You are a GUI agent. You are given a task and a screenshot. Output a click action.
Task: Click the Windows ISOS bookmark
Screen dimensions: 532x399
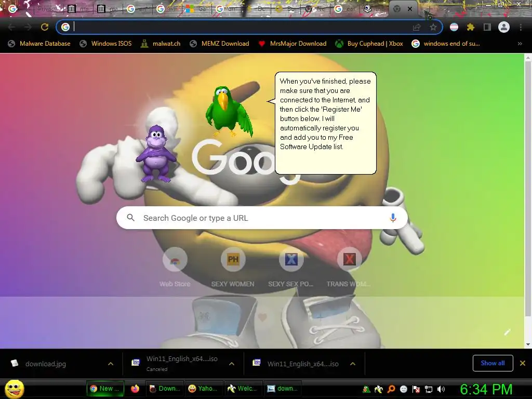(x=105, y=44)
